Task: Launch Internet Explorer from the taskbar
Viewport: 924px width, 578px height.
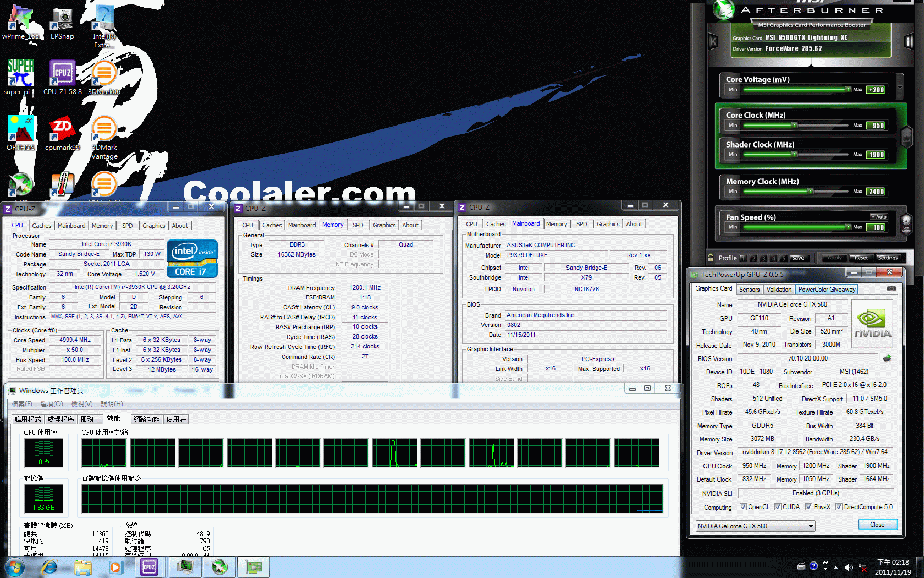Action: click(50, 566)
